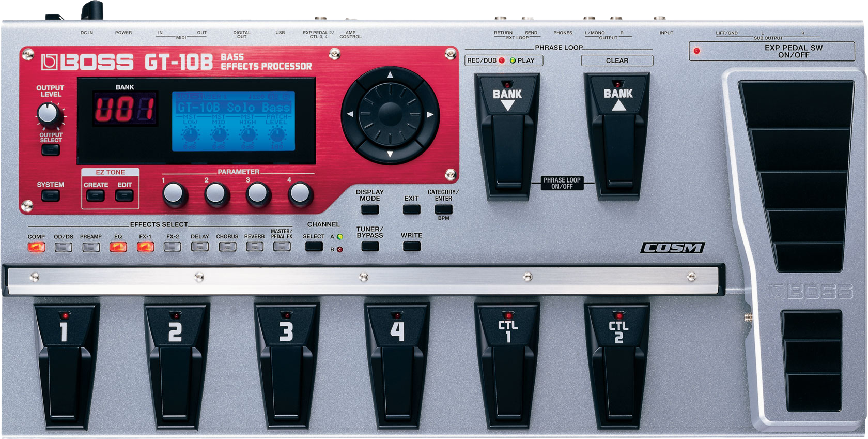Open DISPLAY MODE button
Image resolution: width=868 pixels, height=439 pixels.
pyautogui.click(x=370, y=209)
